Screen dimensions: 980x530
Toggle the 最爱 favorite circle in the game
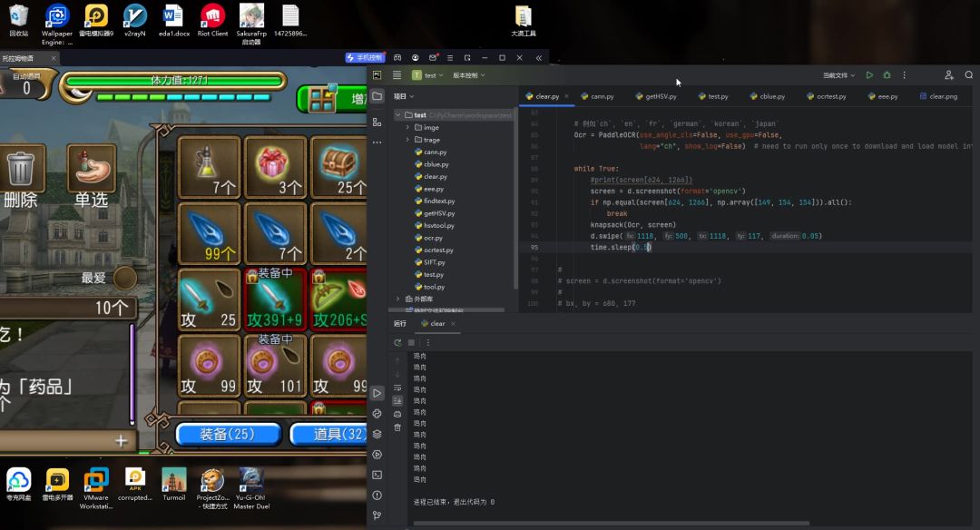[124, 278]
